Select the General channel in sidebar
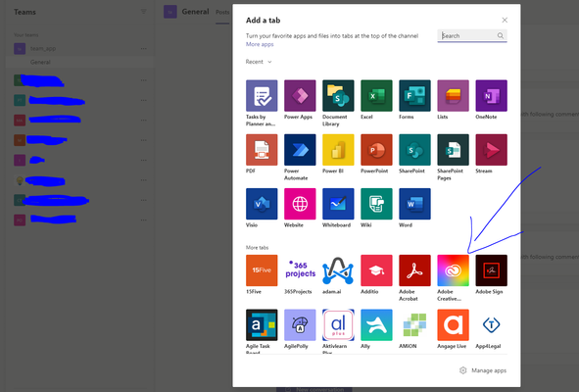579x392 pixels. pyautogui.click(x=79, y=62)
